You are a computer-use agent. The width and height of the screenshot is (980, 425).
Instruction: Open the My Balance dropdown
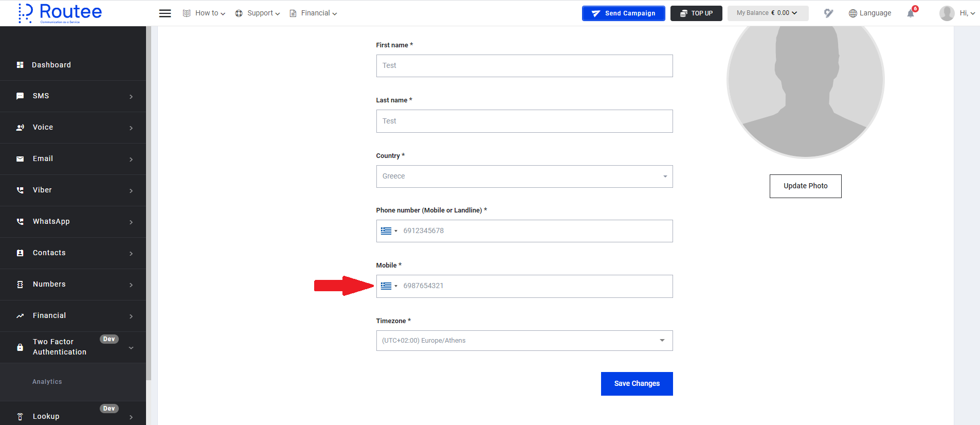(x=768, y=13)
